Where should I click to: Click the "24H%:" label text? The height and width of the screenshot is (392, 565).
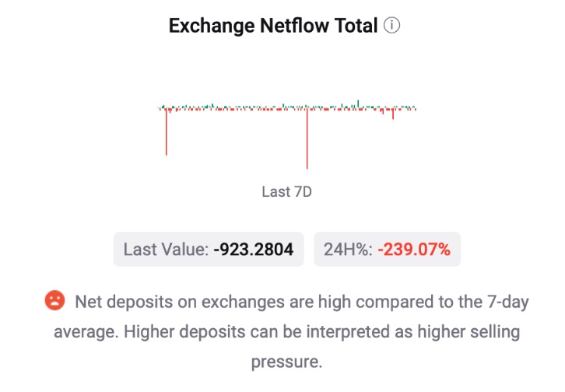348,250
